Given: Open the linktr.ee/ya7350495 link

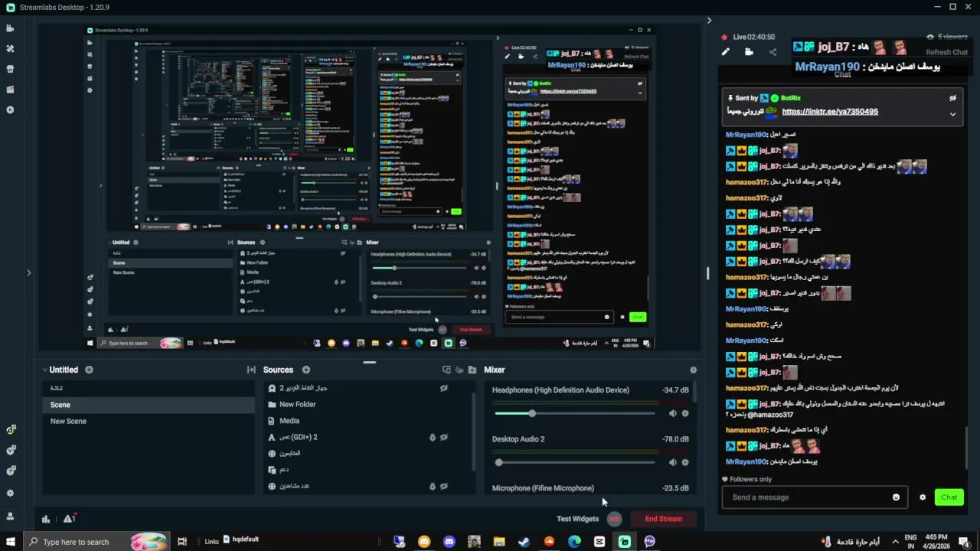Looking at the screenshot, I should tap(830, 112).
